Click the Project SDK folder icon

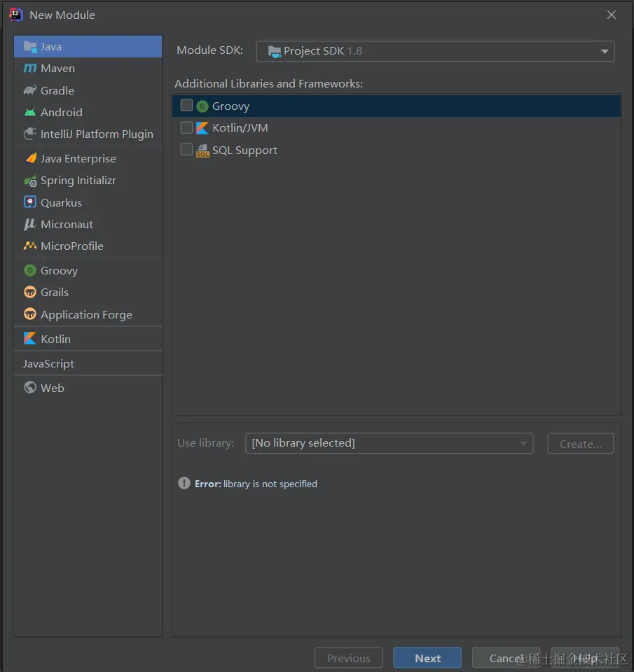click(x=275, y=52)
